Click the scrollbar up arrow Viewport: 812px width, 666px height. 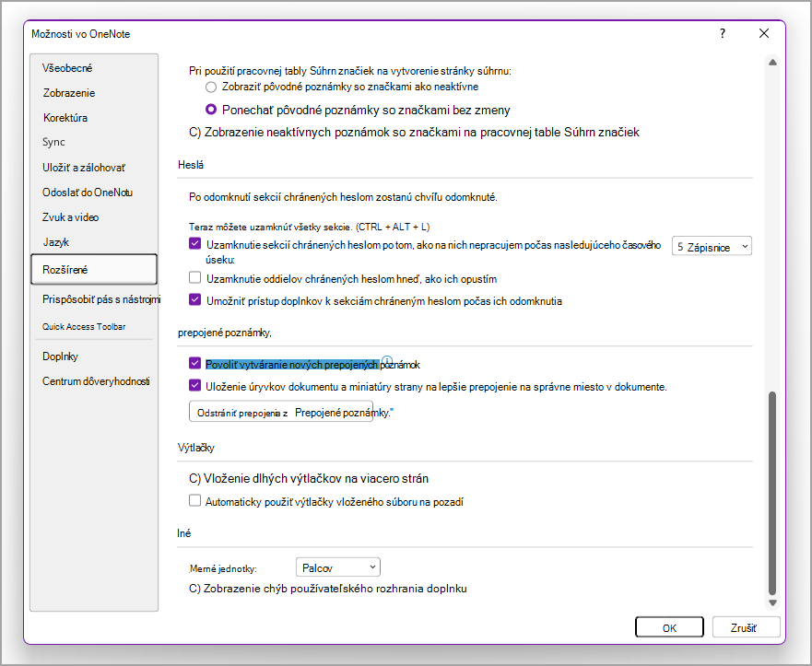tap(772, 63)
